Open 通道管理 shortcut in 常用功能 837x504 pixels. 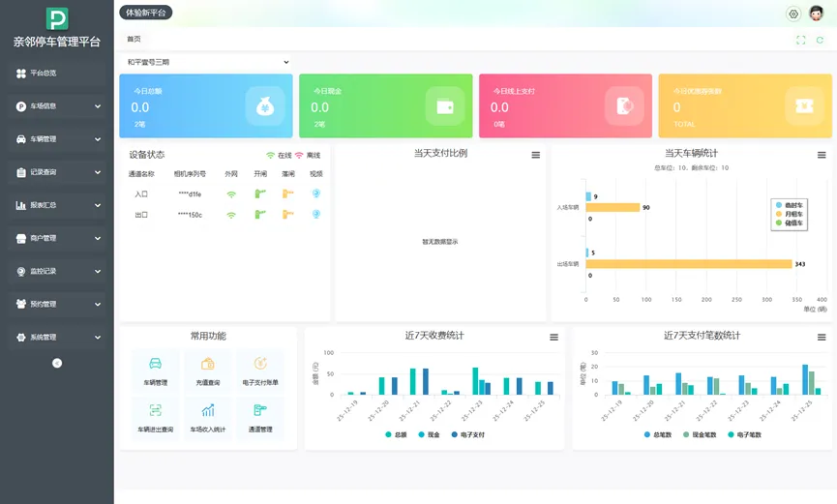coord(260,418)
